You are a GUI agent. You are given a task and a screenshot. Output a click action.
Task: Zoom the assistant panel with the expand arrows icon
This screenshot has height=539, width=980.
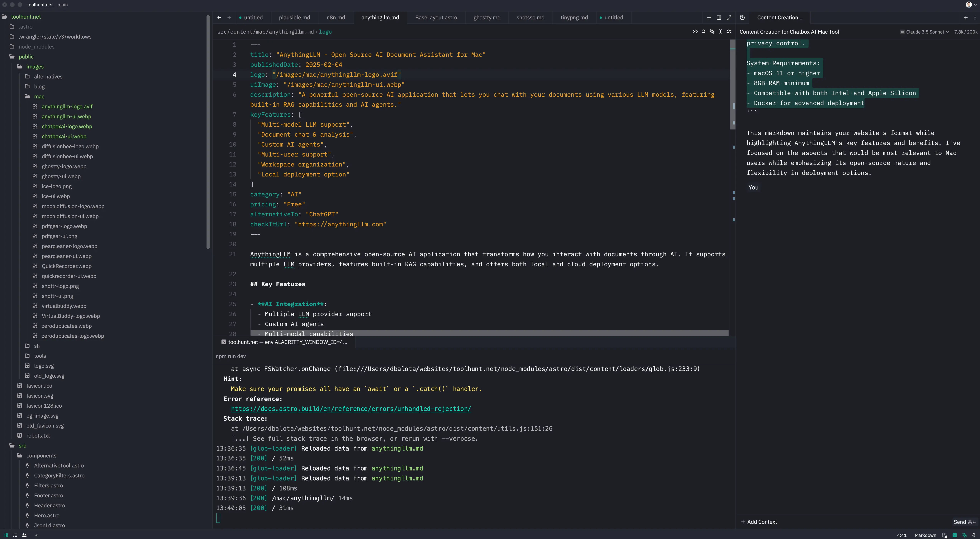729,17
